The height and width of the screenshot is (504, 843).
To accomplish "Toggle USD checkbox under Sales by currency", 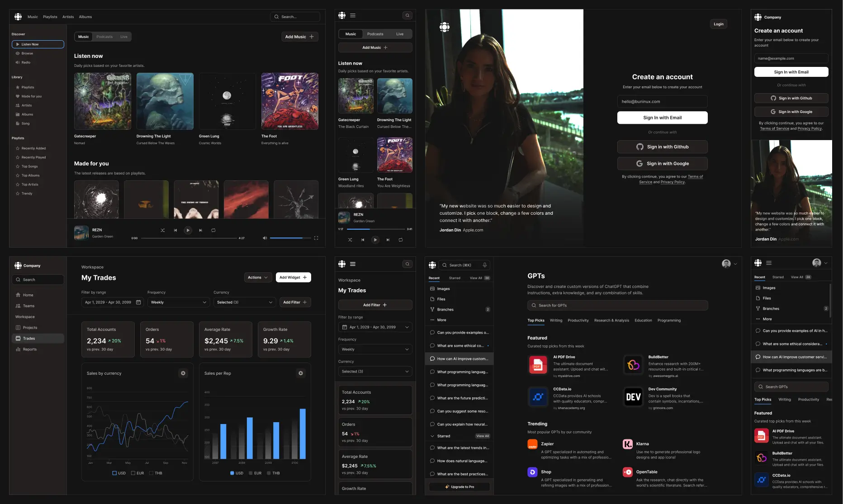I will [x=114, y=473].
